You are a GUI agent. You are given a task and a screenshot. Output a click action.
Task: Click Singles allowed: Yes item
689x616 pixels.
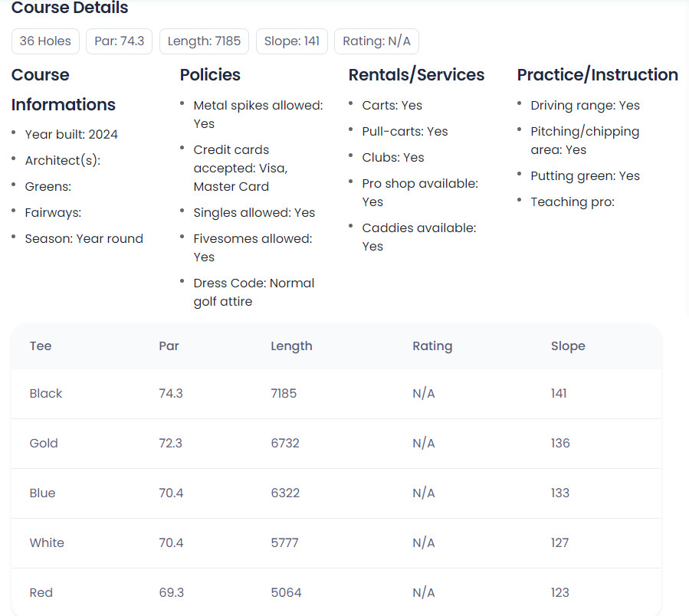254,213
